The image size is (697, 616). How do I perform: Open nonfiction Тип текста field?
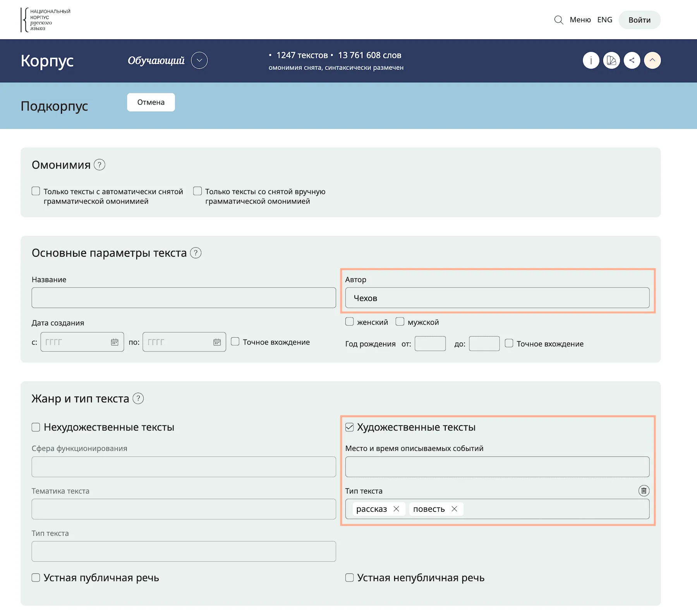point(184,551)
